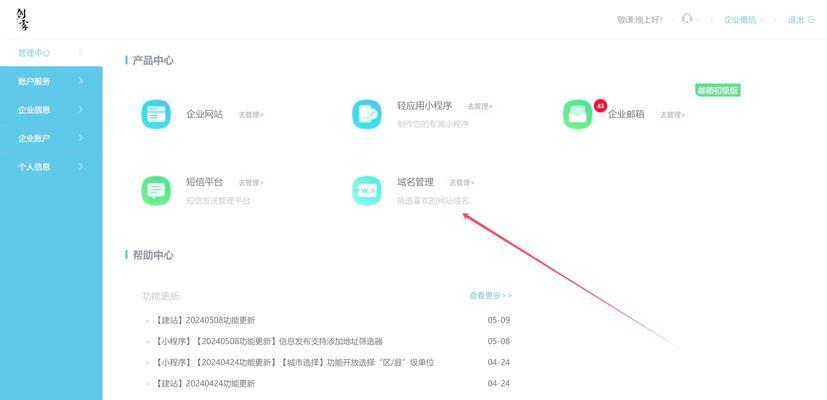Click the 邮箱初级版 green tag

[718, 90]
